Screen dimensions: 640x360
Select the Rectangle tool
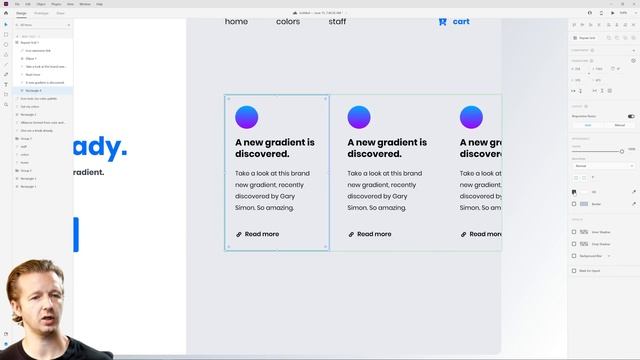tap(6, 35)
